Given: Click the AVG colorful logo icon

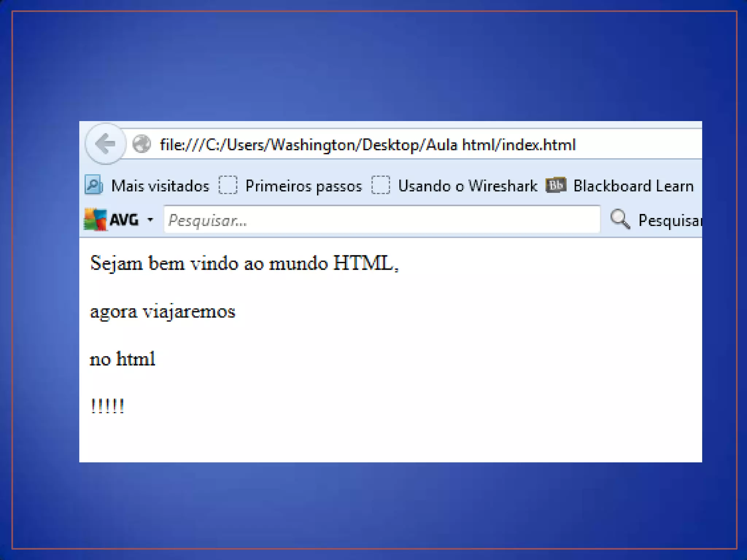Looking at the screenshot, I should [x=96, y=219].
